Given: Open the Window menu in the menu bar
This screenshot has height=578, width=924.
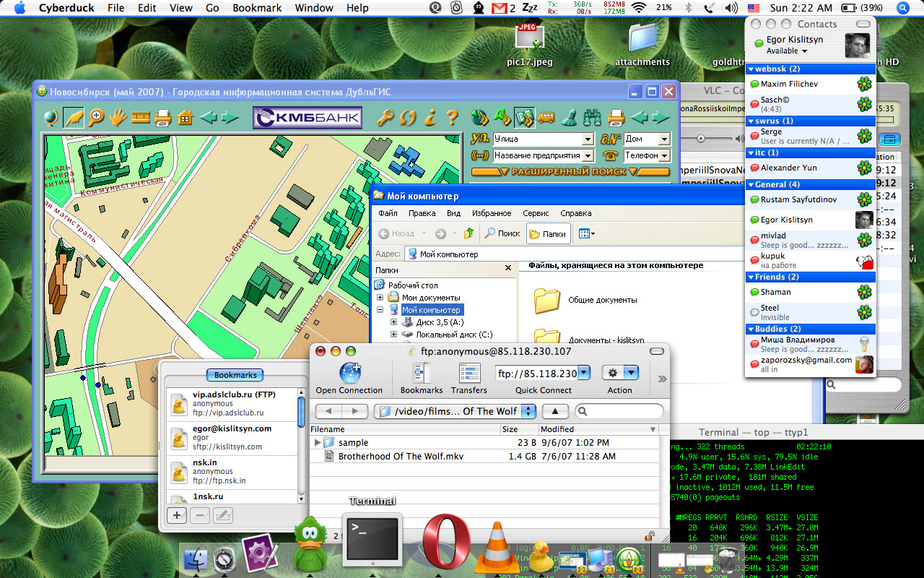Looking at the screenshot, I should point(314,8).
